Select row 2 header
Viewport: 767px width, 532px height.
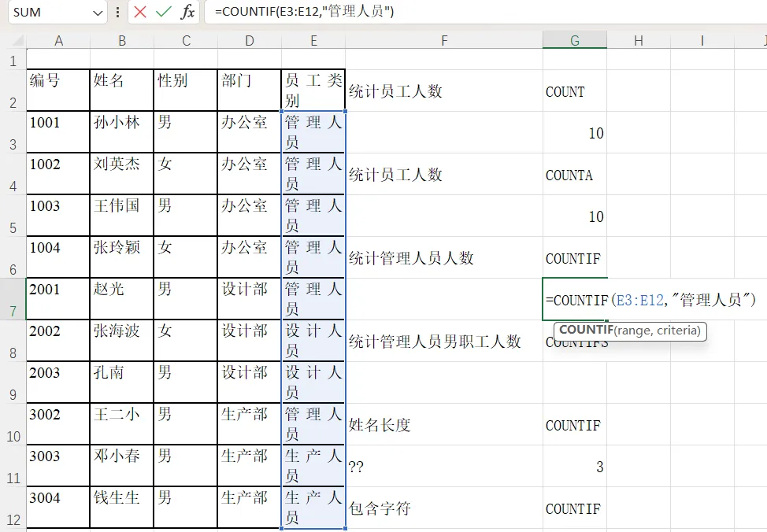click(x=13, y=91)
